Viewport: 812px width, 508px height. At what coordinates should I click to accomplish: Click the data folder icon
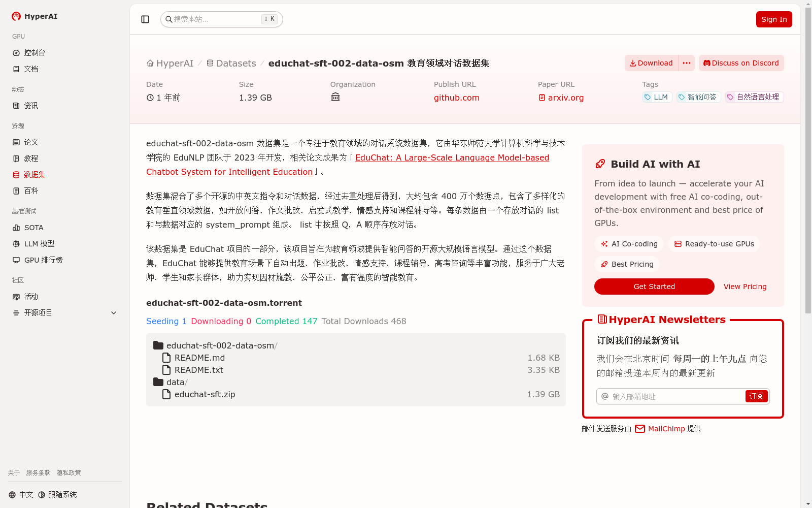tap(158, 382)
